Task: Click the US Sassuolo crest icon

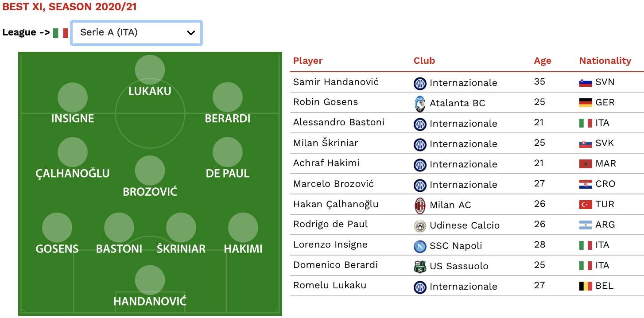Action: (x=419, y=266)
